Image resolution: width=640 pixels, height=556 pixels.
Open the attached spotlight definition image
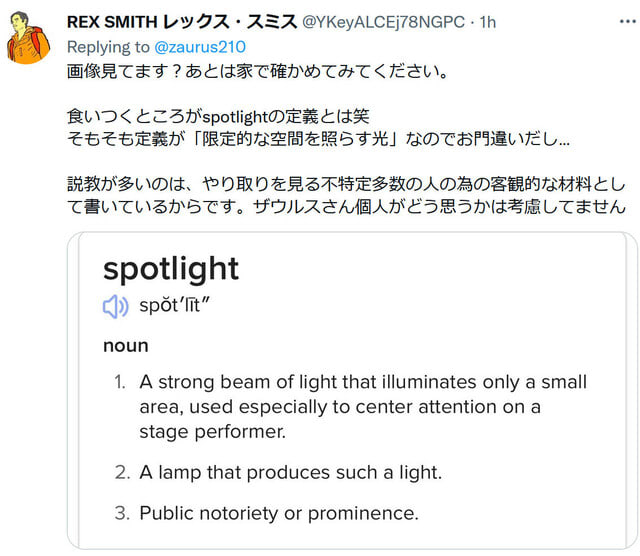pos(353,391)
